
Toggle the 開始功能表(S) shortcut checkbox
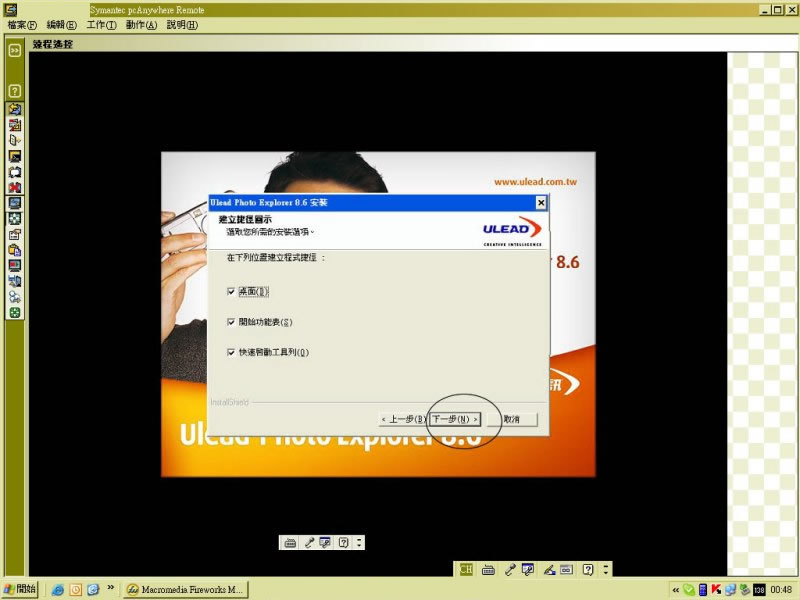coord(231,322)
